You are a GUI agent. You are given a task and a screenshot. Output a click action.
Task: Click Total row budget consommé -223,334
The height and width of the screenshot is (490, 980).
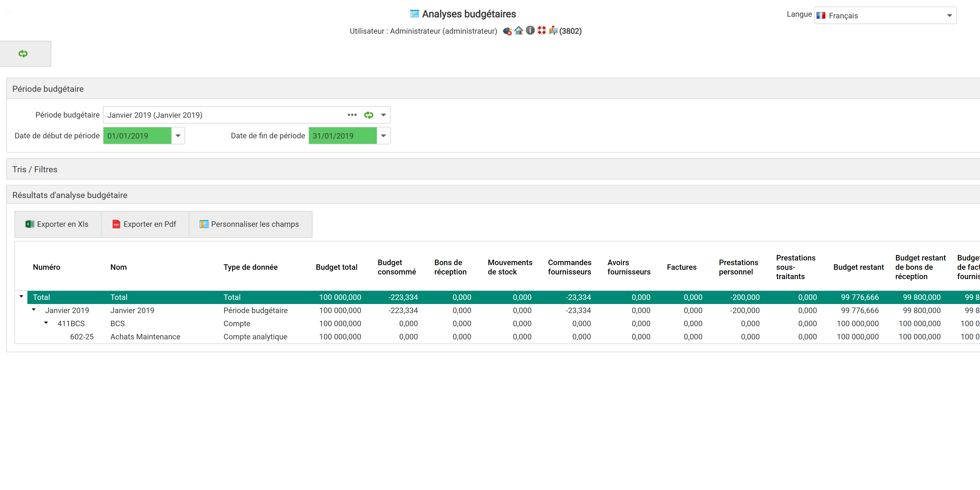coord(403,297)
